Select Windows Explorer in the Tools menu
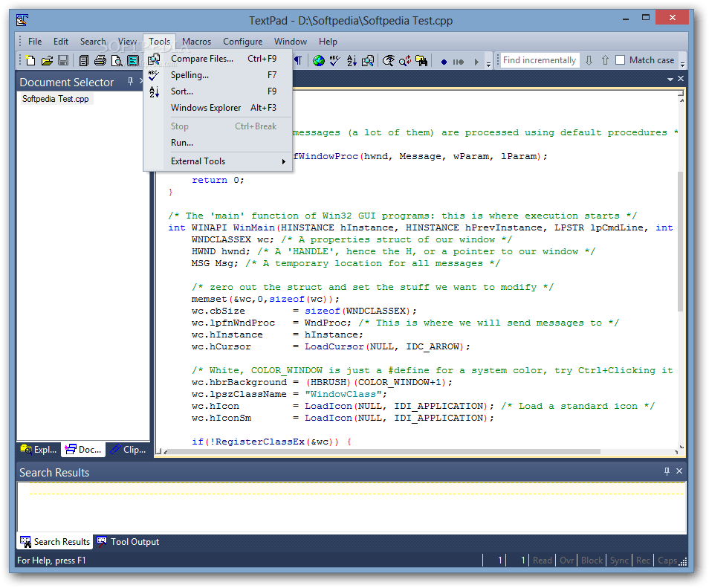 pyautogui.click(x=218, y=108)
